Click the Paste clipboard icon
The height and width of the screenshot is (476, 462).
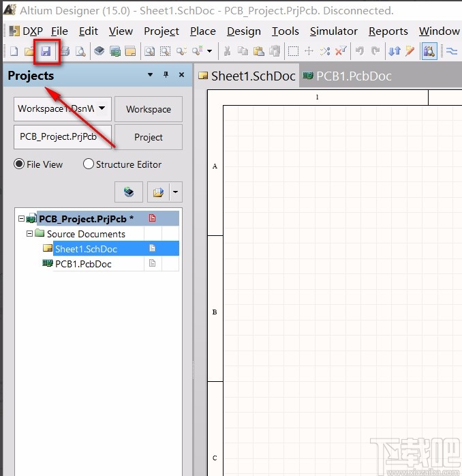[x=259, y=51]
